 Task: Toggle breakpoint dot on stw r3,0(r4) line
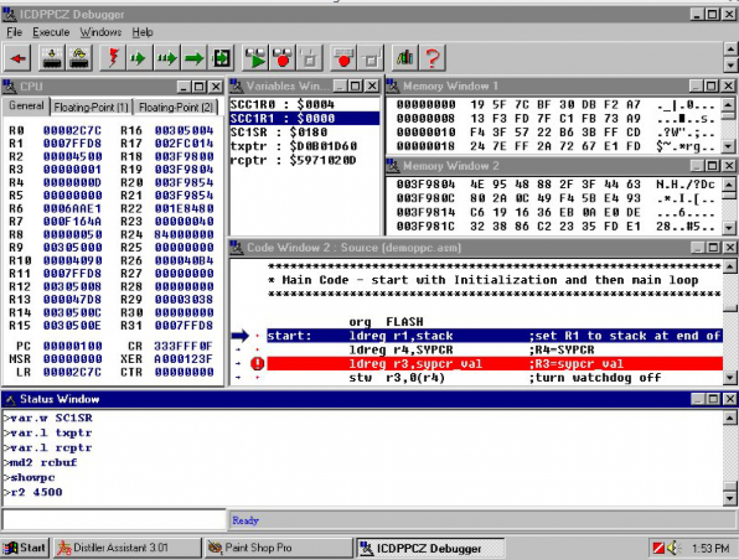[257, 377]
